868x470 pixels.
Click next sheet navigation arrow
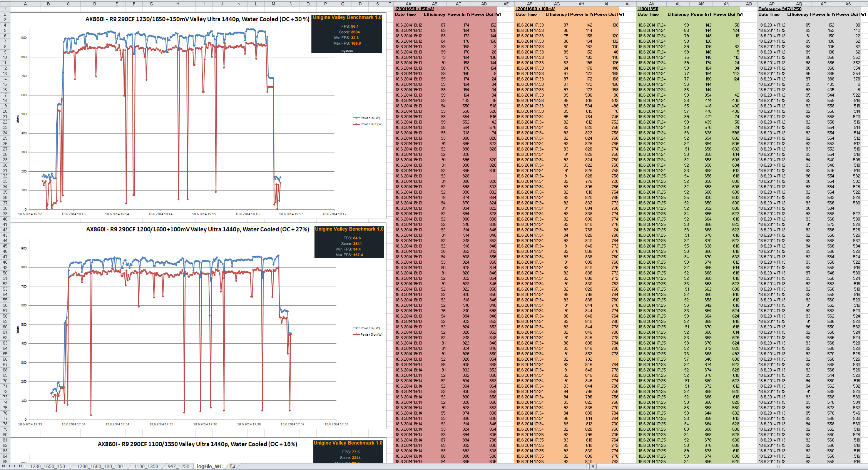pos(15,466)
